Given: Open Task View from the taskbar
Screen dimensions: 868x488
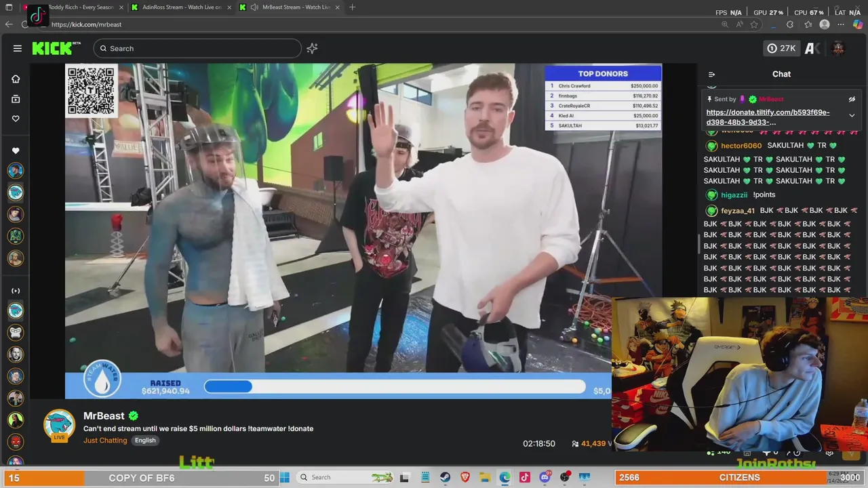Looking at the screenshot, I should click(x=405, y=477).
